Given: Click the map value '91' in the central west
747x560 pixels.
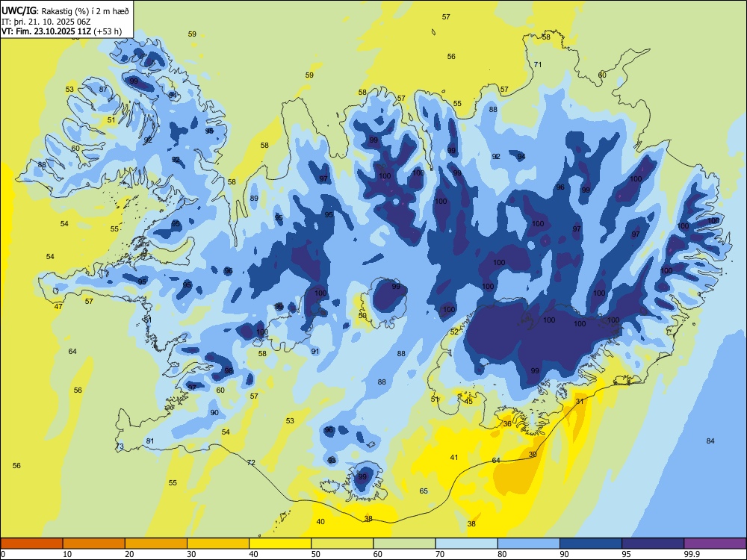Looking at the screenshot, I should [315, 351].
